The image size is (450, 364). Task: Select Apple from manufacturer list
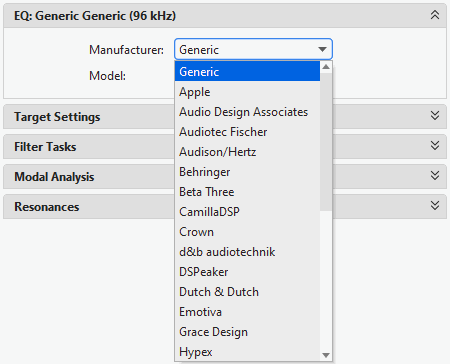pos(247,92)
